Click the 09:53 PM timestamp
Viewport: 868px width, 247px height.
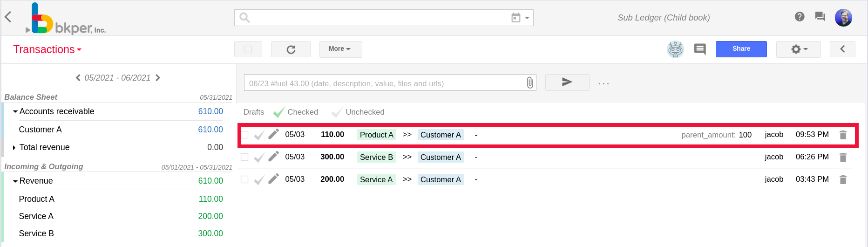click(812, 134)
